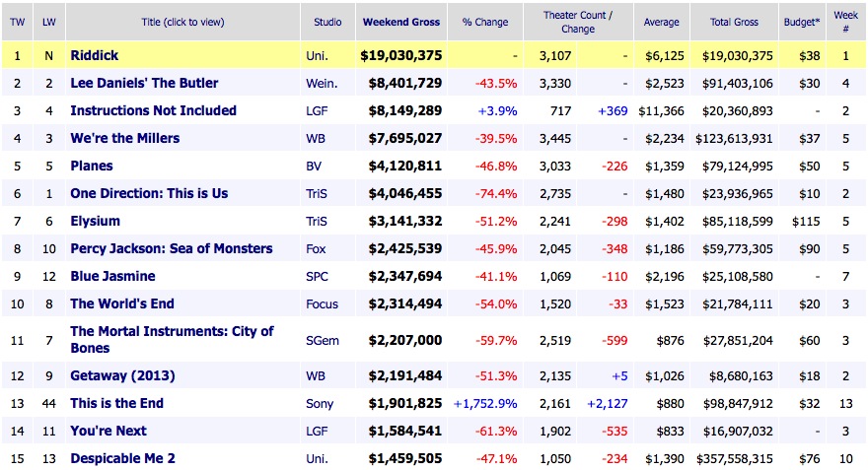
Task: Click Lee Daniels' The Butler title
Action: point(144,83)
